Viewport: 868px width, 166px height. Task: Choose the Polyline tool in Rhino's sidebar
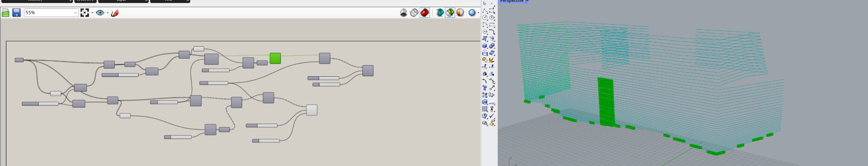485,11
